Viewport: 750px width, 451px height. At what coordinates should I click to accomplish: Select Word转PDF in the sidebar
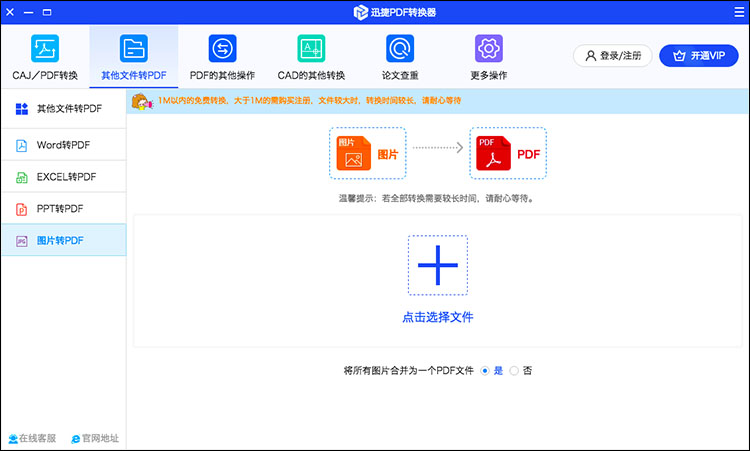click(x=64, y=145)
